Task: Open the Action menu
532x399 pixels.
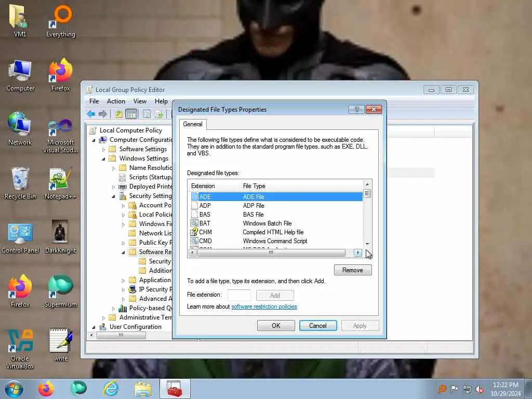Action: click(116, 101)
